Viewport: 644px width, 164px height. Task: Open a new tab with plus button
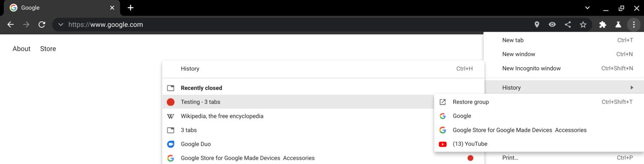pos(130,8)
